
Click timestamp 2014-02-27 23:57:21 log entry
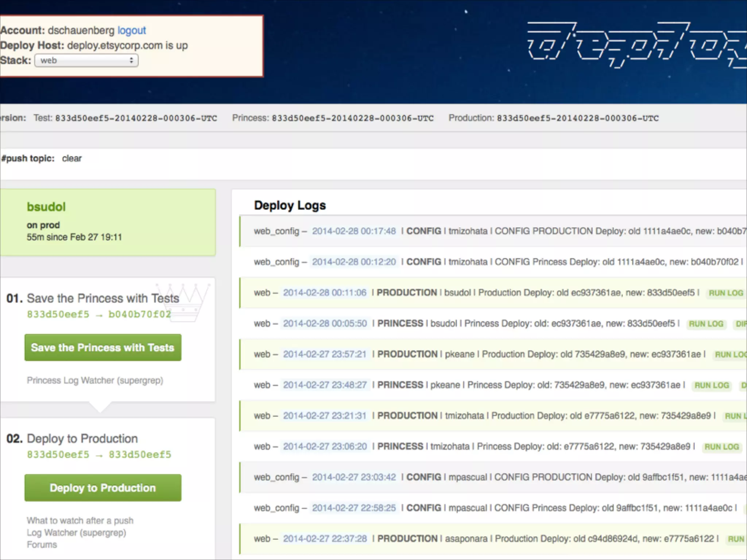pyautogui.click(x=325, y=354)
